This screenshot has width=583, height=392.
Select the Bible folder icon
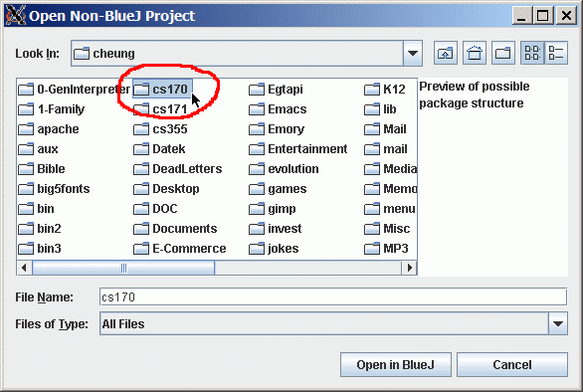pos(26,169)
